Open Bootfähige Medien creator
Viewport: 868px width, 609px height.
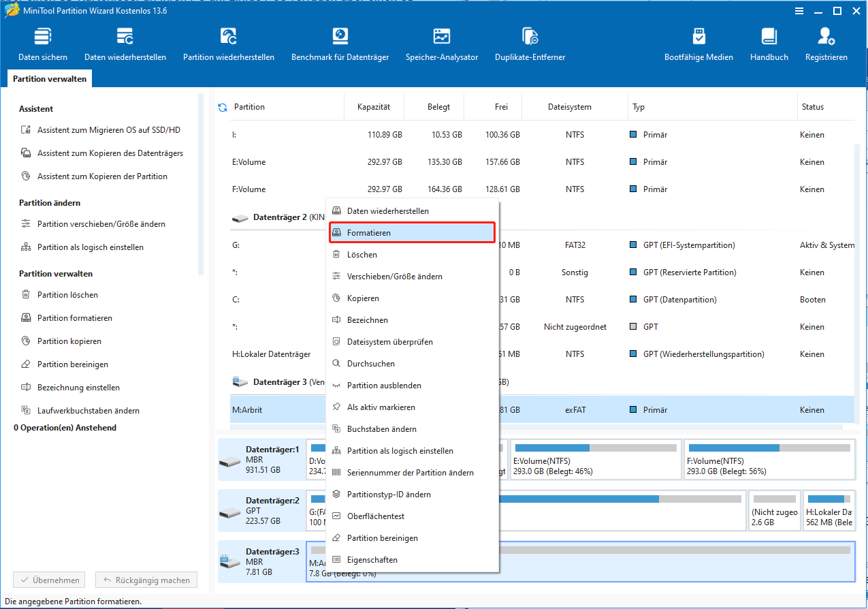699,45
